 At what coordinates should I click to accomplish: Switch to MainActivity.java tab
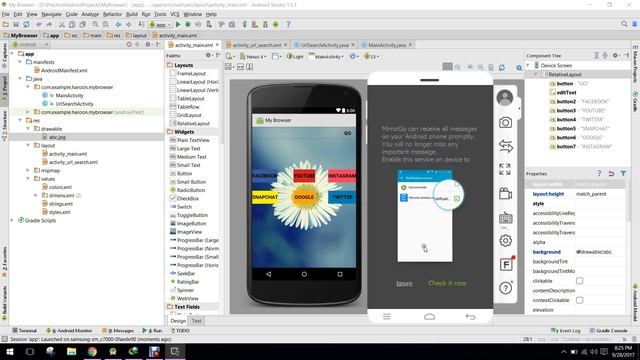pyautogui.click(x=387, y=45)
